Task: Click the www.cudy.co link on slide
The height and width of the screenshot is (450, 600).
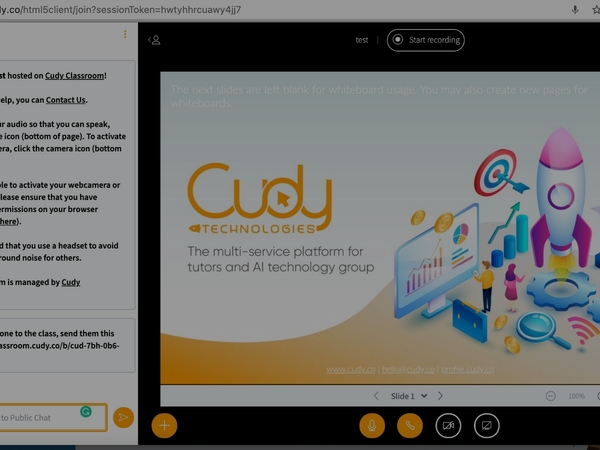Action: coord(351,370)
